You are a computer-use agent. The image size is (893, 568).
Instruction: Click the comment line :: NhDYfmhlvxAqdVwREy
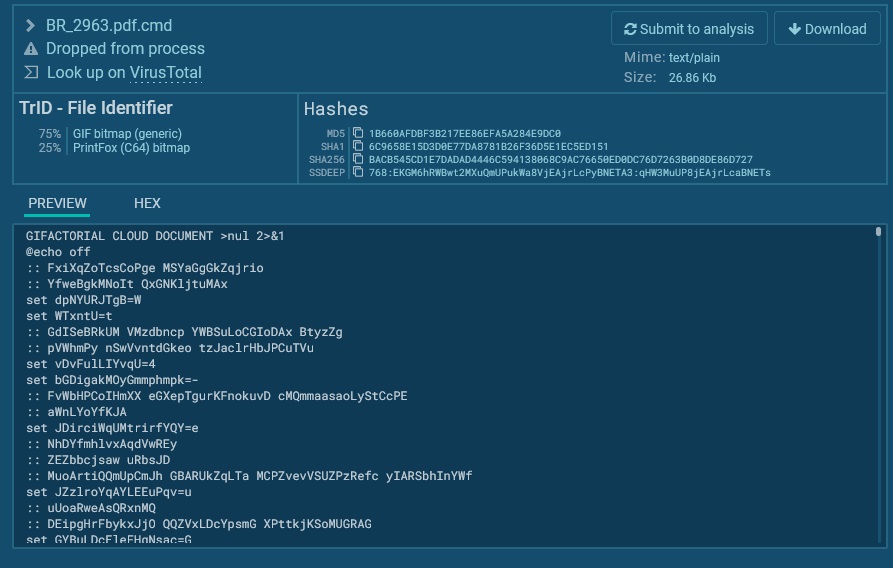point(101,444)
